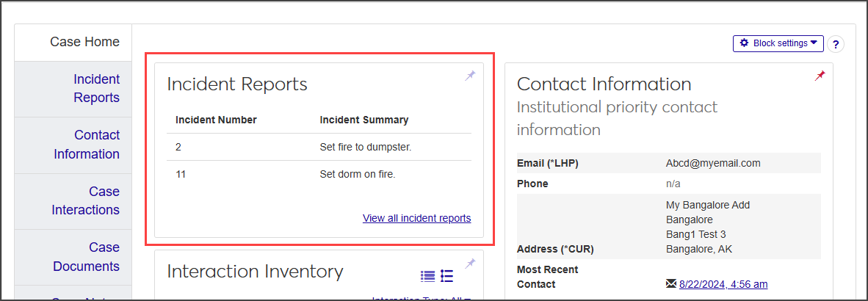This screenshot has height=301, width=868.
Task: Open the Case Home tab
Action: click(84, 42)
